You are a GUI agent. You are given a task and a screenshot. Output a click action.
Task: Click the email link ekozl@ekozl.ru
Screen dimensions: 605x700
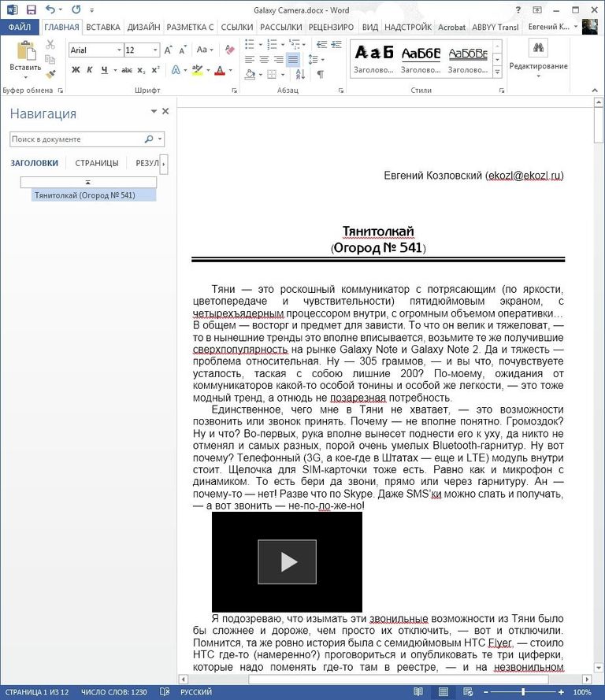tap(525, 176)
